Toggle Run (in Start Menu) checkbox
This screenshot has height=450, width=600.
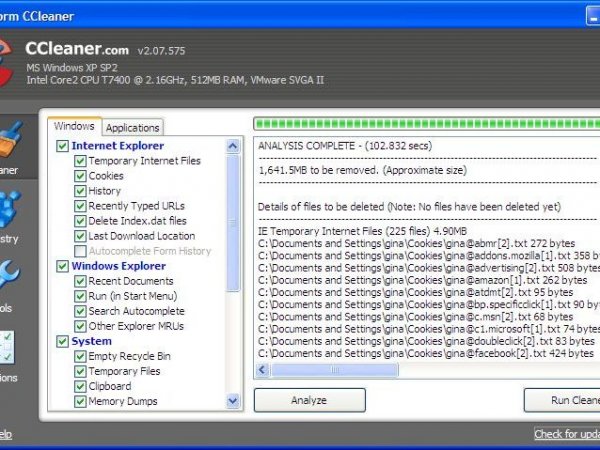pos(80,296)
